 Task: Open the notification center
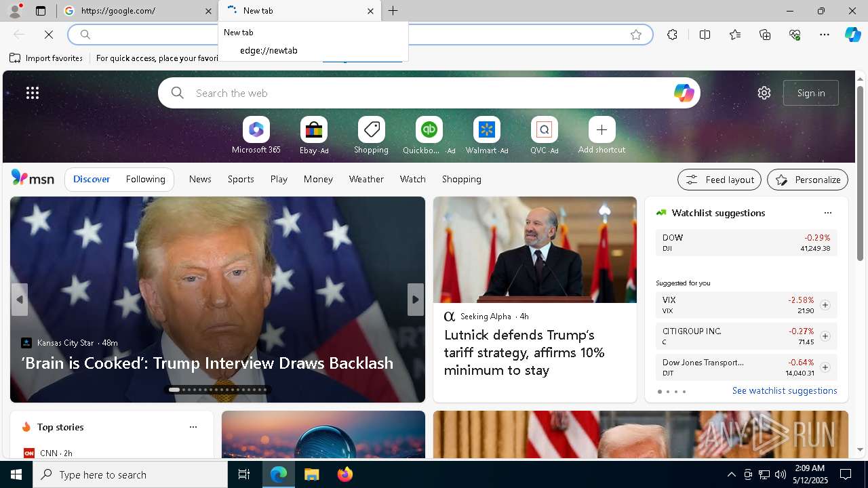(x=846, y=474)
